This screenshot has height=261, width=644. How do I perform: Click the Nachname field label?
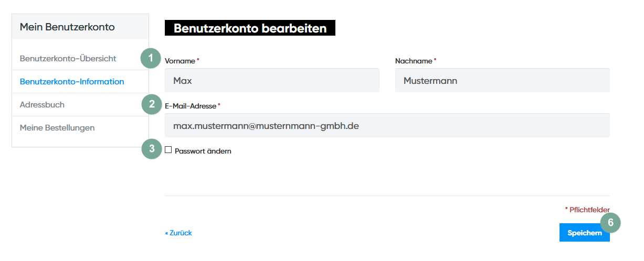pos(414,61)
